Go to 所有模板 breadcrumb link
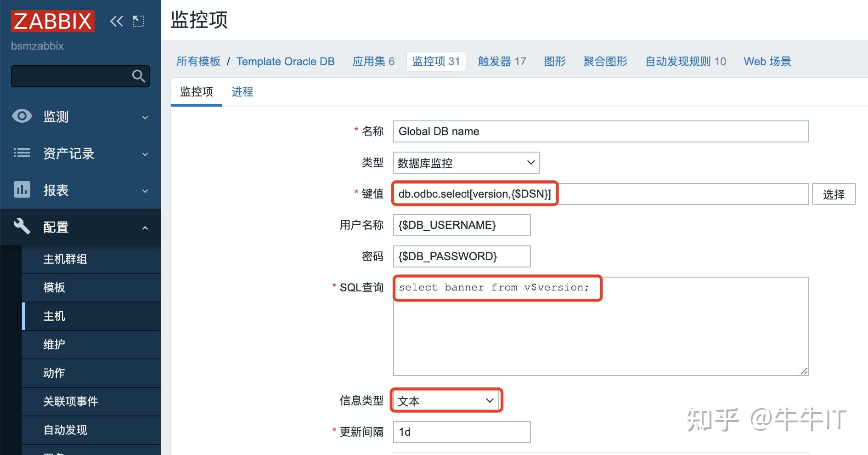 point(198,62)
